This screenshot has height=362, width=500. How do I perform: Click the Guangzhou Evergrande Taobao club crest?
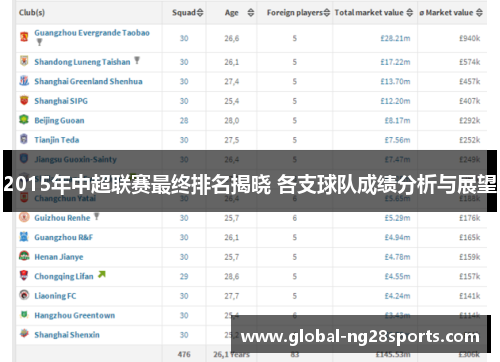click(x=24, y=36)
